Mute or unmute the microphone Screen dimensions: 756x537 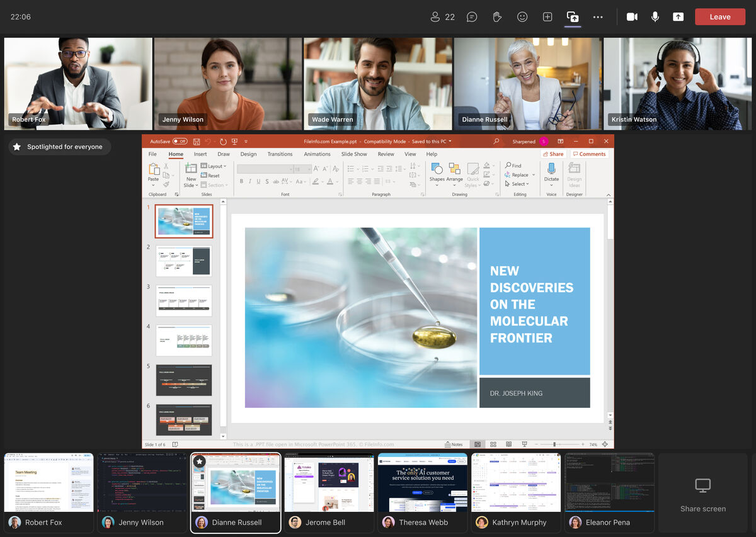click(x=655, y=17)
